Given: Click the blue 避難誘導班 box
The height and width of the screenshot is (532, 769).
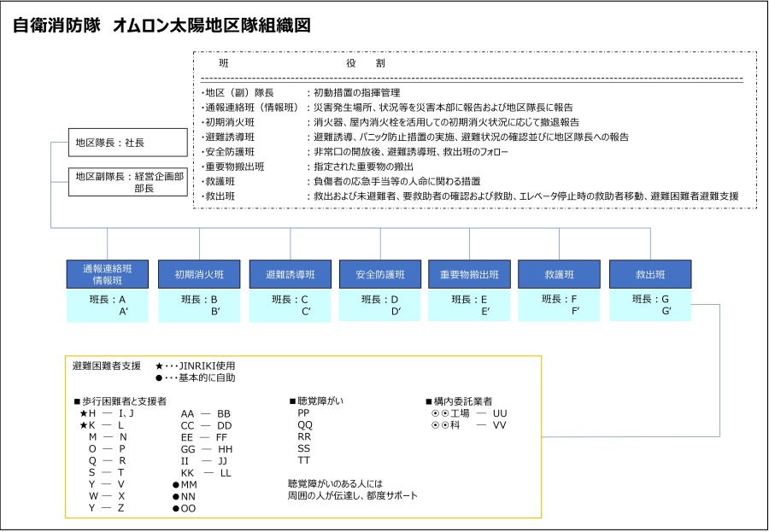Looking at the screenshot, I should 291,275.
